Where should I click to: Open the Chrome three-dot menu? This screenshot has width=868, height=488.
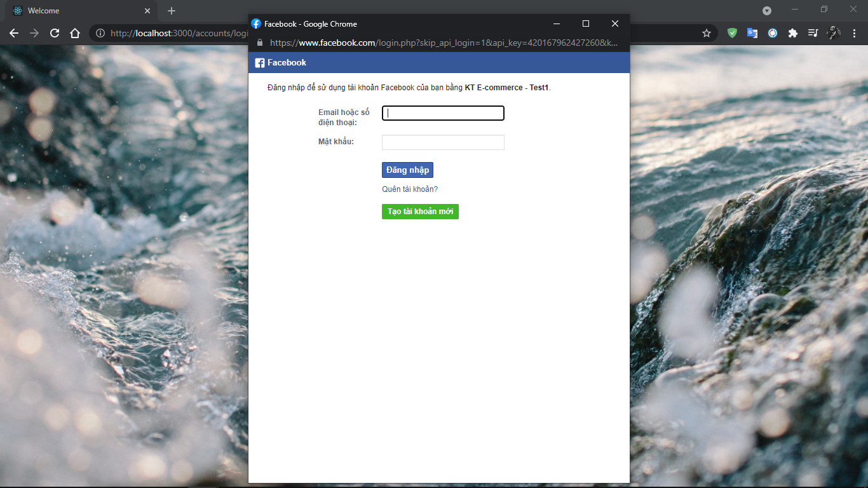(853, 33)
